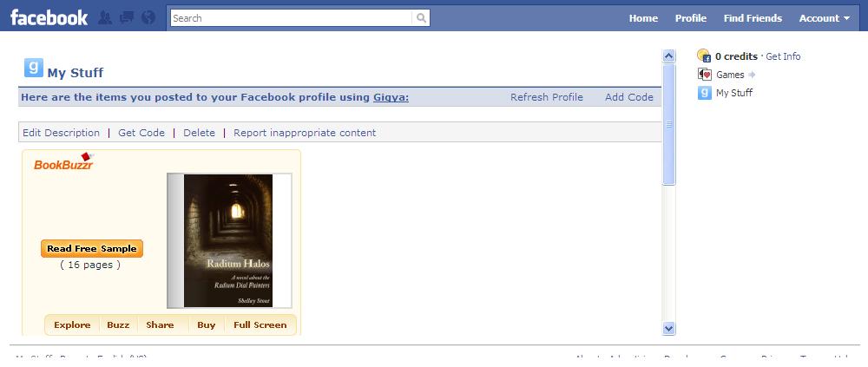The width and height of the screenshot is (868, 367).
Task: Focus the Facebook search field
Action: pyautogui.click(x=291, y=18)
